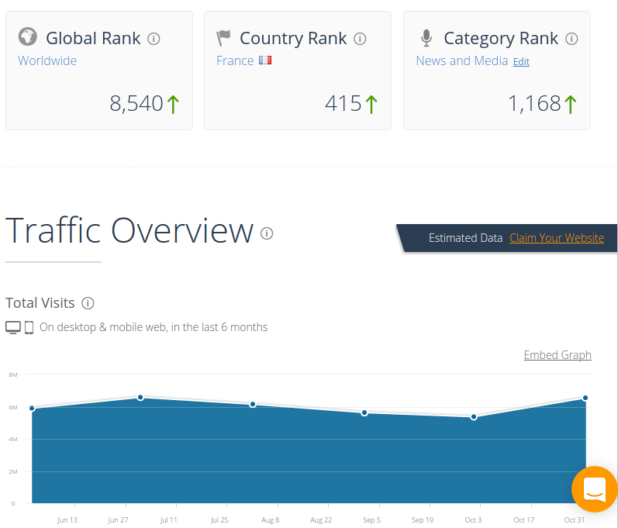Viewport: 618px width, 528px height.
Task: Click the microphone icon beside Category Rank
Action: [x=426, y=38]
